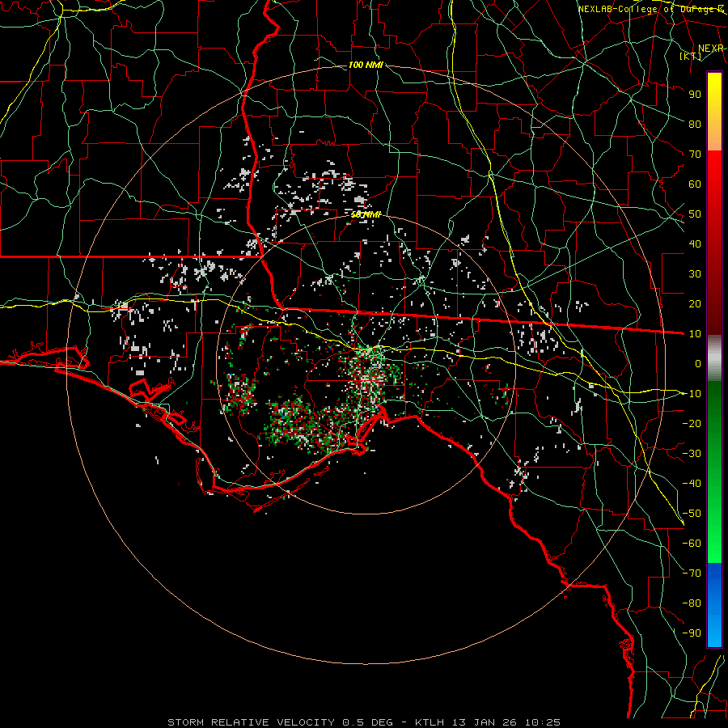
Task: Select the -50 value on velocity scale
Action: (692, 514)
